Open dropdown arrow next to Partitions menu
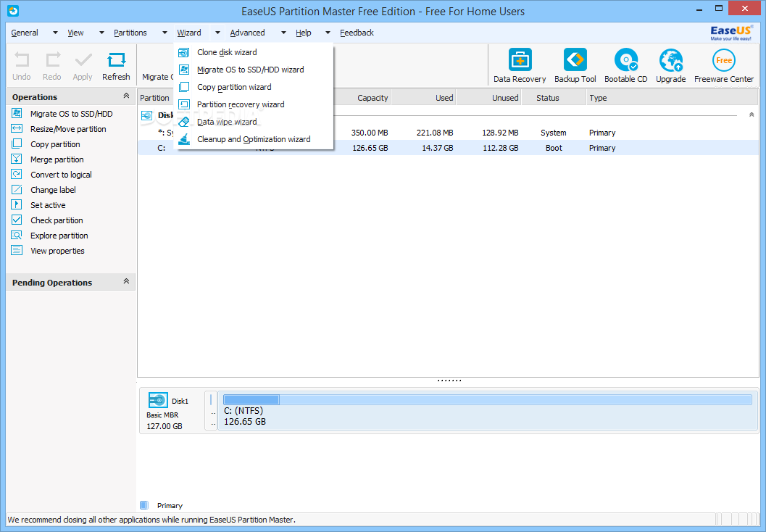766x532 pixels. 165,33
